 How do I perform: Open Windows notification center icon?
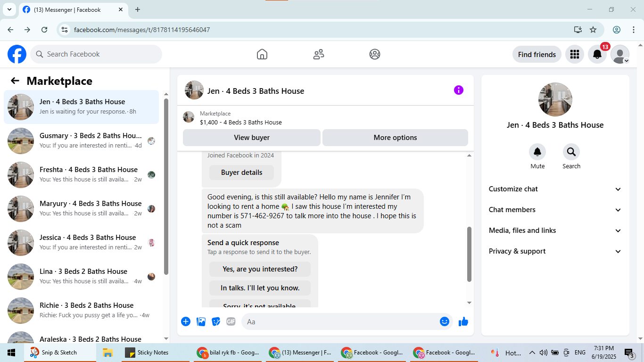[x=629, y=353]
